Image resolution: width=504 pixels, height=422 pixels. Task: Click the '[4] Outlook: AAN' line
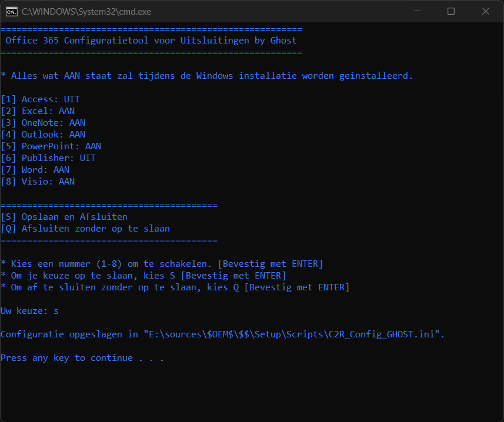pos(43,135)
